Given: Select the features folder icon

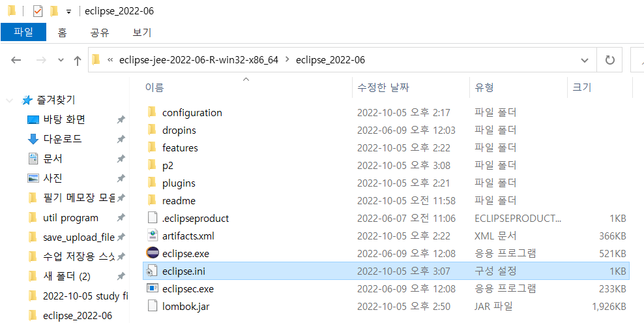Looking at the screenshot, I should [x=152, y=147].
